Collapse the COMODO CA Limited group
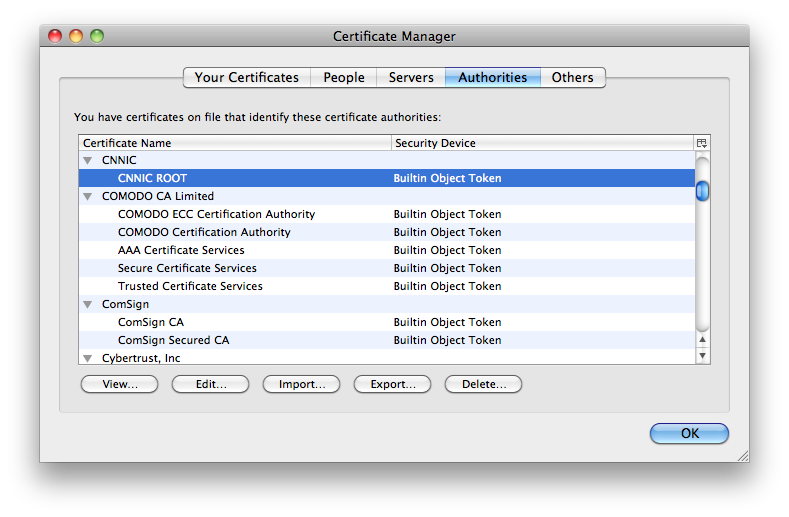Viewport: 789px width, 517px height. [87, 196]
